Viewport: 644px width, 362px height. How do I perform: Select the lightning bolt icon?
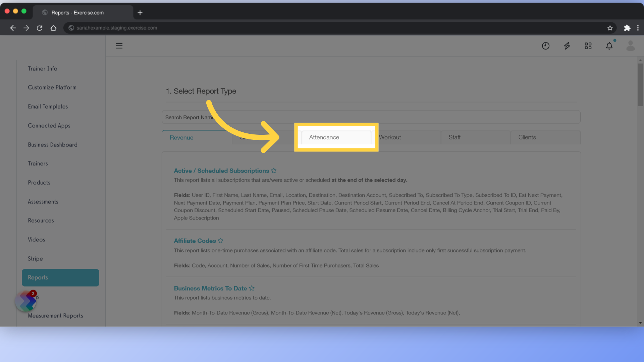pos(567,46)
